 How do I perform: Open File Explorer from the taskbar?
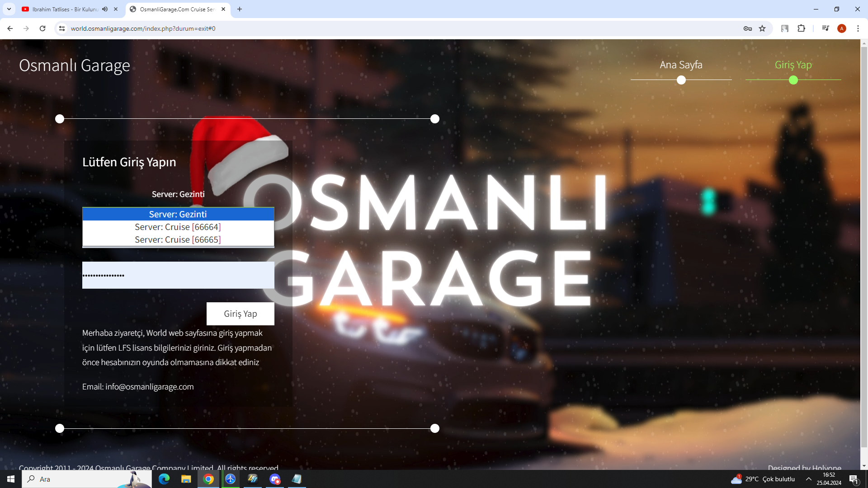186,479
